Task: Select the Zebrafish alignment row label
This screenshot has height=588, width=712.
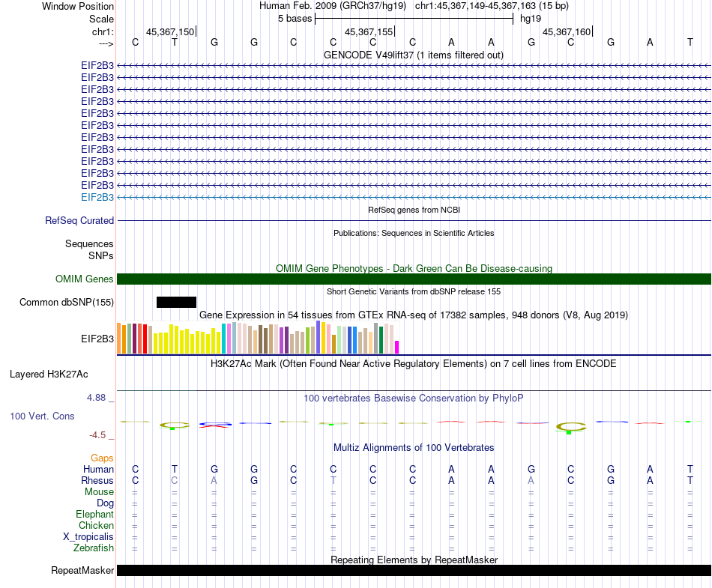Action: coord(94,548)
